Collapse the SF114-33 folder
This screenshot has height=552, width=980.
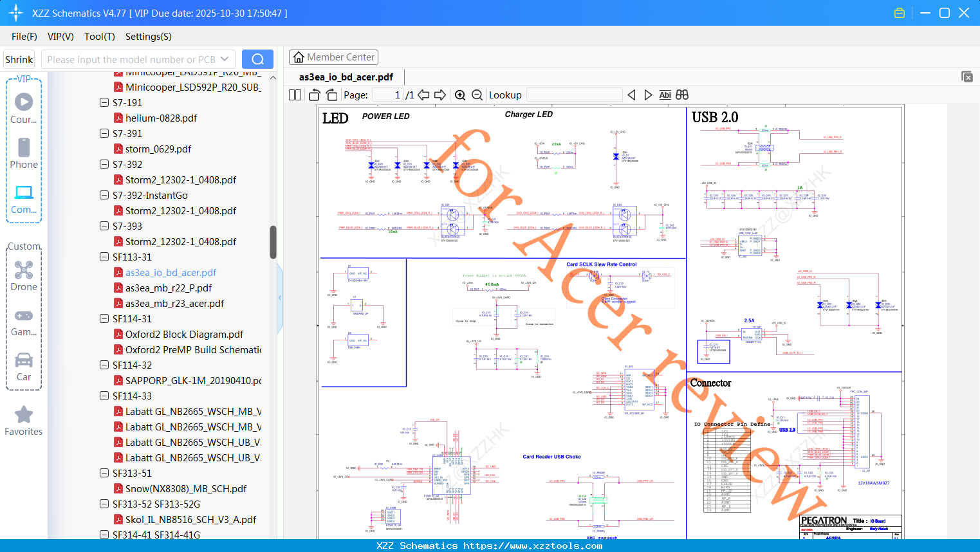104,396
